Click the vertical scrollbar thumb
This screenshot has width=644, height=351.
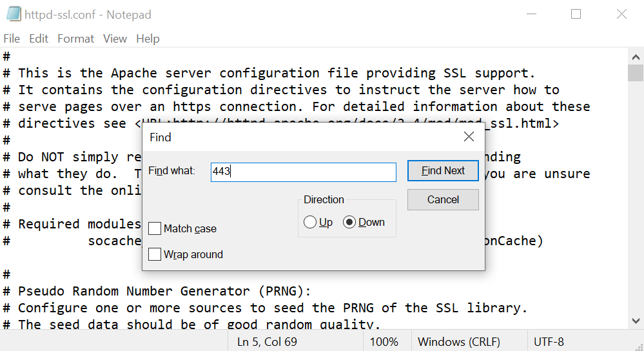pyautogui.click(x=636, y=73)
